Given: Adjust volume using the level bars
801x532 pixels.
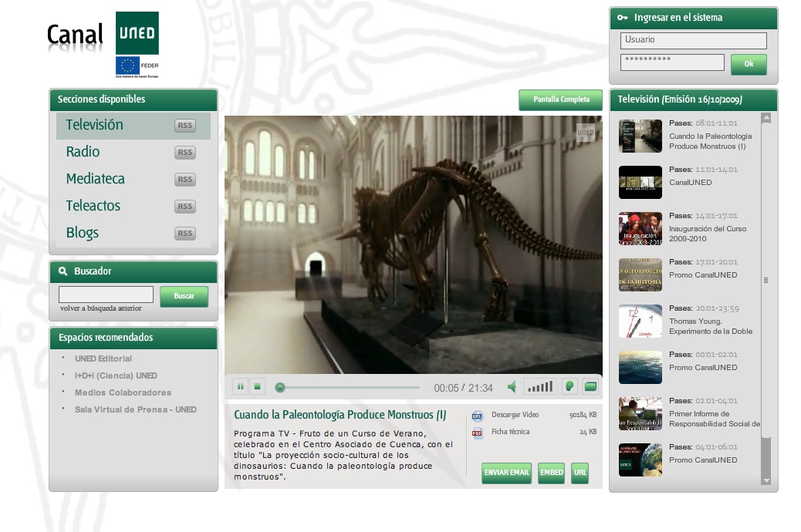Looking at the screenshot, I should [540, 387].
